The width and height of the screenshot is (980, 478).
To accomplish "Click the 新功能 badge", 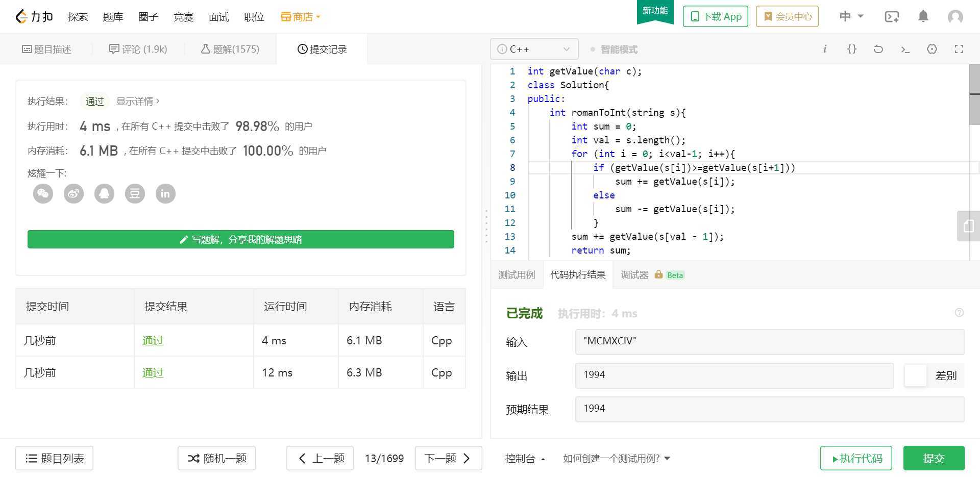I will click(x=655, y=11).
